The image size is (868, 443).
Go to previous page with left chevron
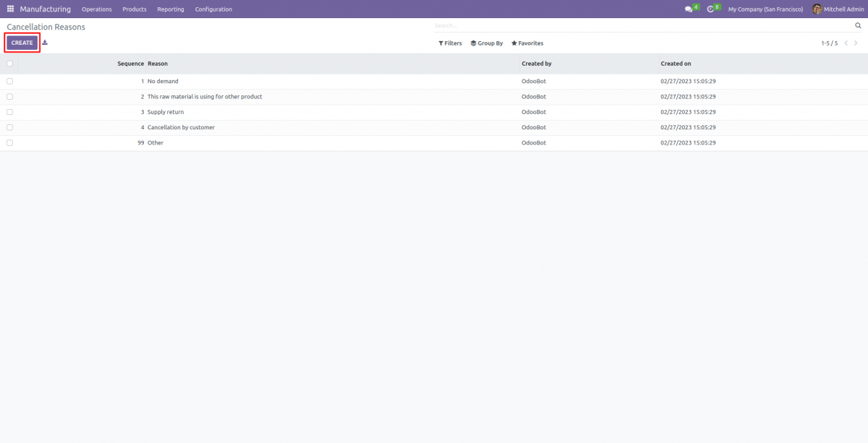(x=847, y=43)
